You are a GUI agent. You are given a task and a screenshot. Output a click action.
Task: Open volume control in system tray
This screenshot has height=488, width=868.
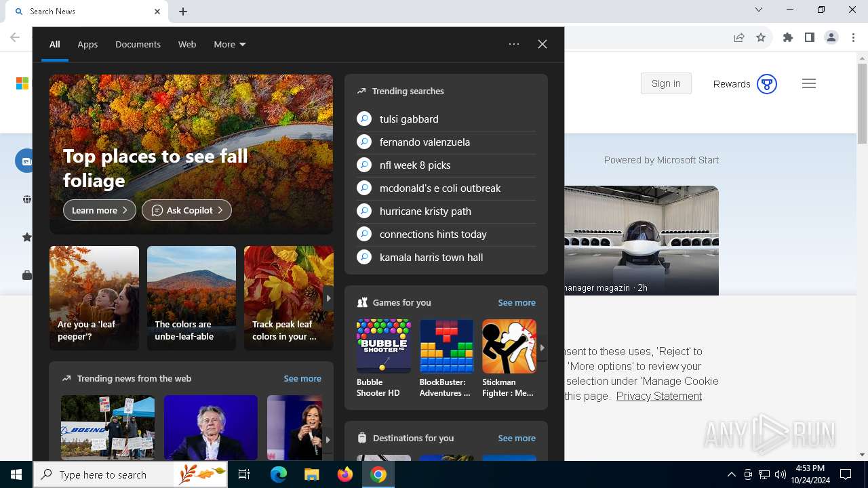781,474
